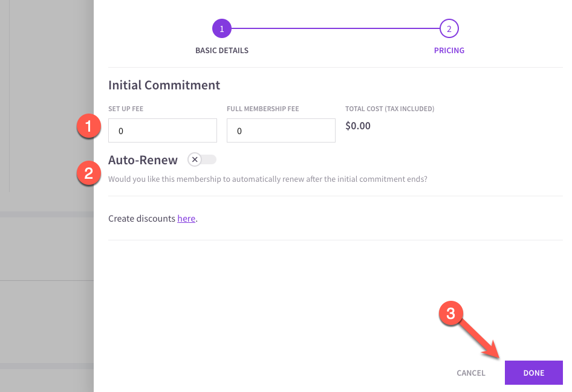
Task: Click the FULL MEMBERSHIP FEE label
Action: (x=262, y=109)
